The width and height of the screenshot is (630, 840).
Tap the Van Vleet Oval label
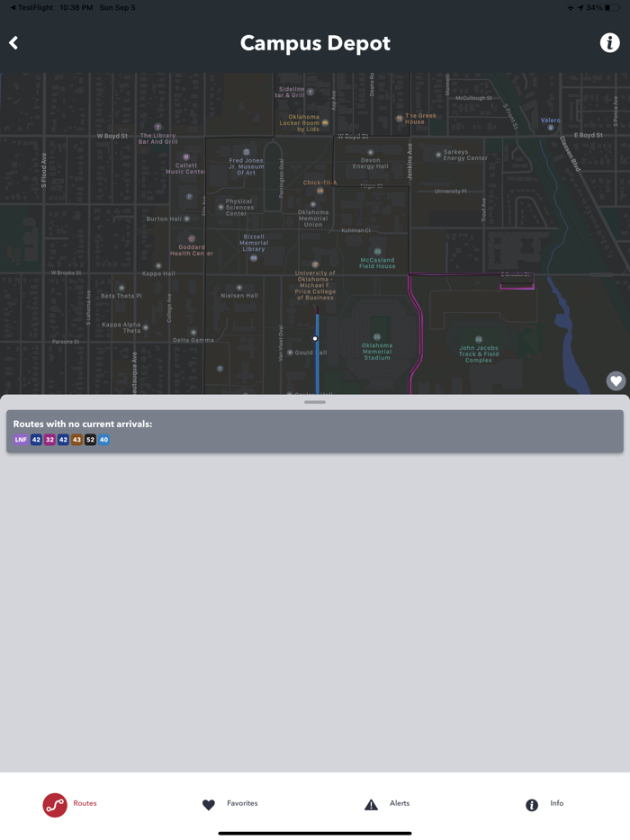pyautogui.click(x=281, y=343)
